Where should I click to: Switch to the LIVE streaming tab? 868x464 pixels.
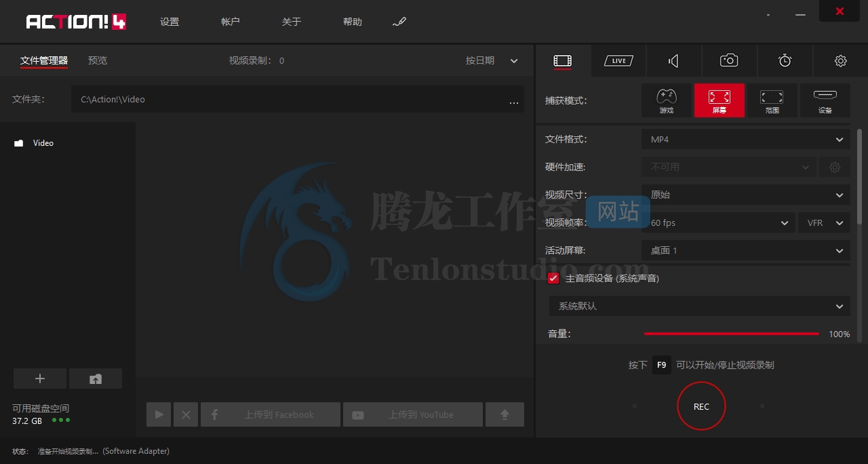[618, 61]
